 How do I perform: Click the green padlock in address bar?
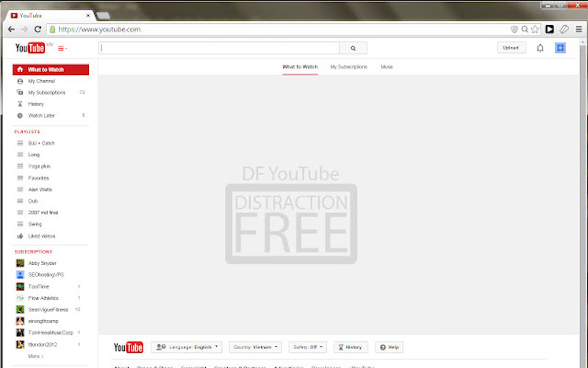point(52,29)
